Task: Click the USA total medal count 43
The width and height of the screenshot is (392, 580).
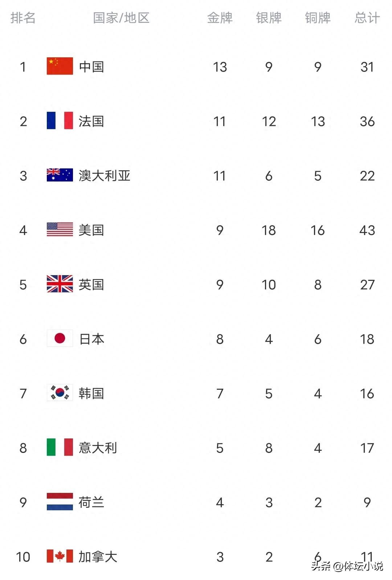Action: [x=367, y=230]
